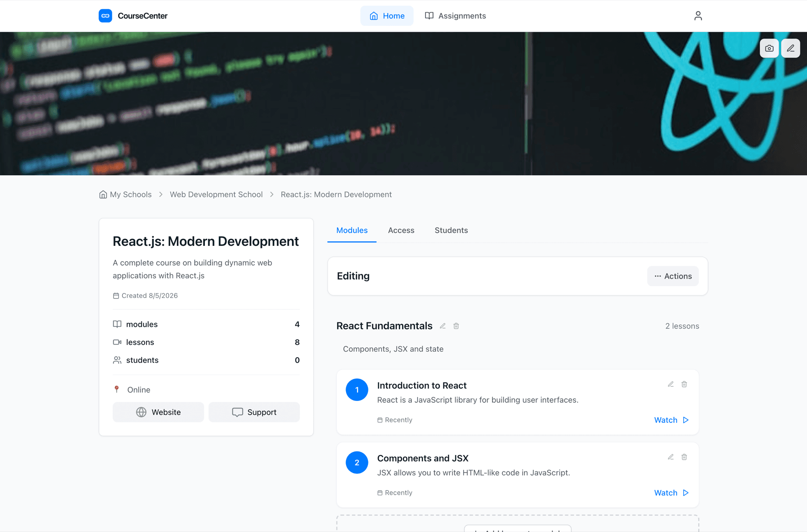Click the CourseCenter brand name
Image resolution: width=807 pixels, height=532 pixels.
pyautogui.click(x=143, y=16)
